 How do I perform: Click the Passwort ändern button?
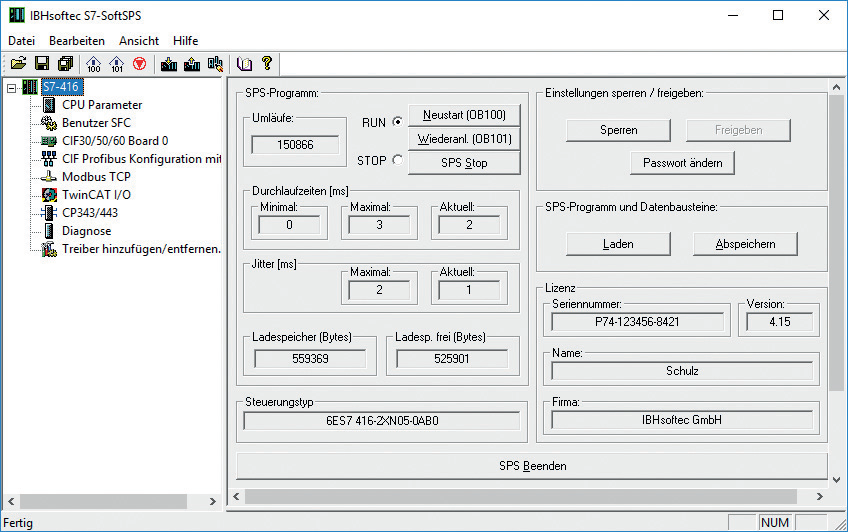point(683,162)
